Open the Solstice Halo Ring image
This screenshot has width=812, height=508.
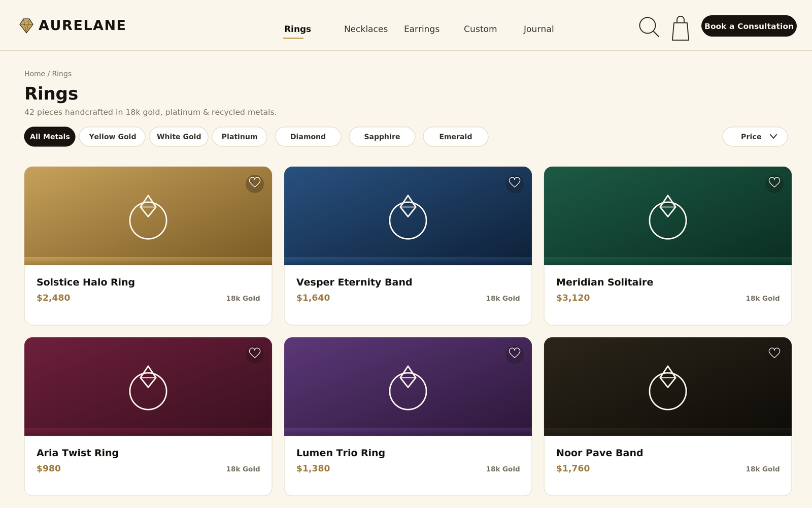click(x=148, y=216)
